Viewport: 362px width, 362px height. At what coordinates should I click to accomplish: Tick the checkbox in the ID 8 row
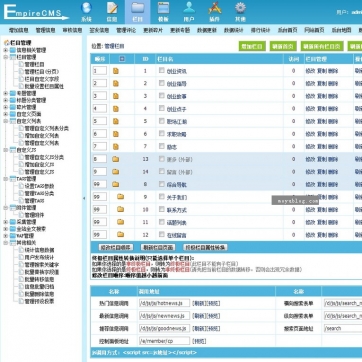162,184
